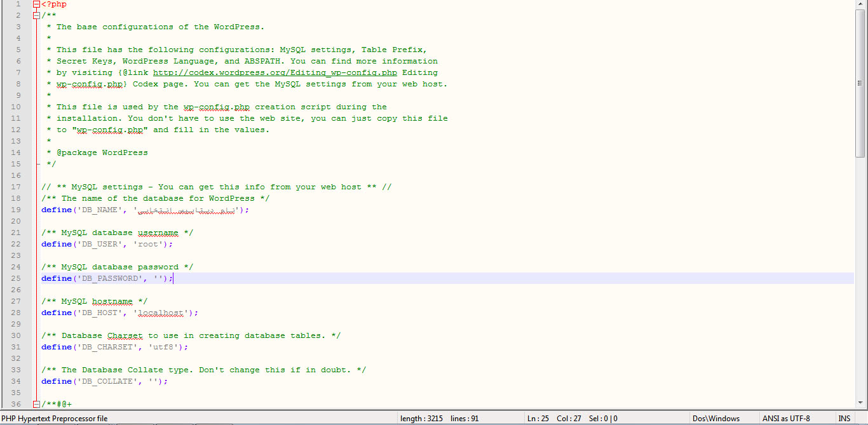Click 'This file is used by the' comment line
Image resolution: width=868 pixels, height=425 pixels.
pos(221,107)
